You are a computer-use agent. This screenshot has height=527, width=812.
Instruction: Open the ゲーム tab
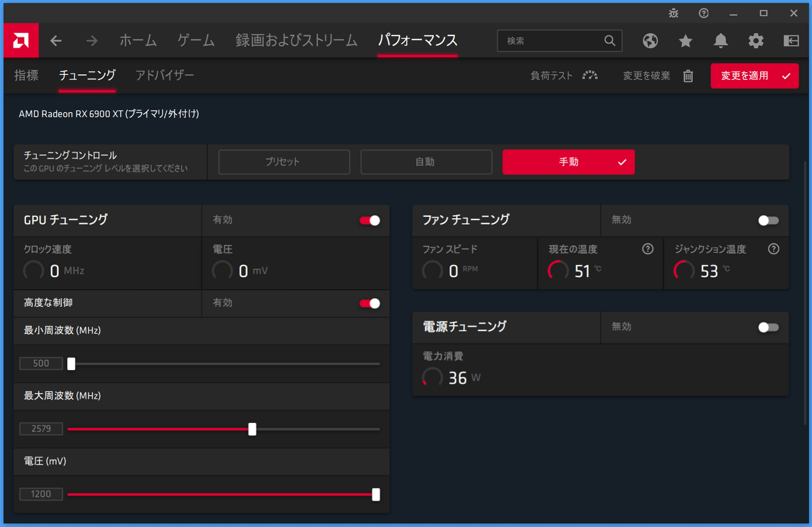[196, 41]
